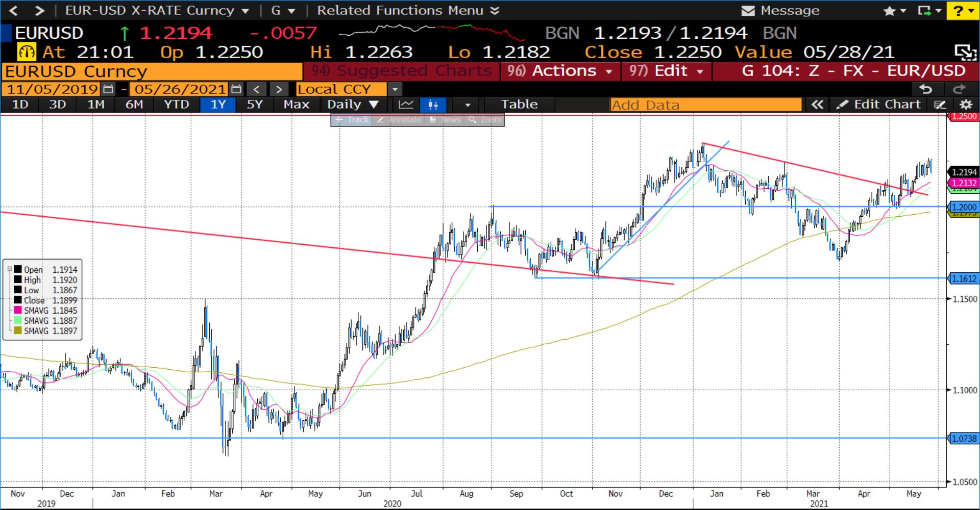Open chart settings gear icon

(x=966, y=105)
